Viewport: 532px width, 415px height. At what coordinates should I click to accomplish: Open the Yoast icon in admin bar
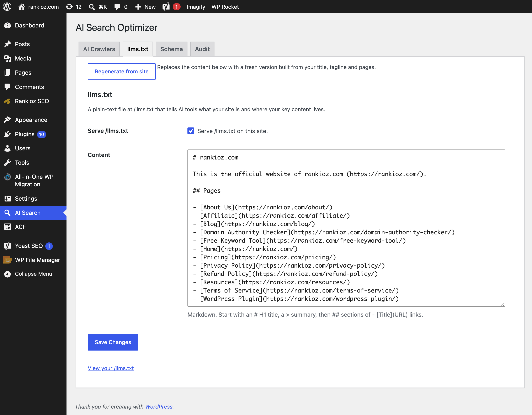tap(166, 7)
